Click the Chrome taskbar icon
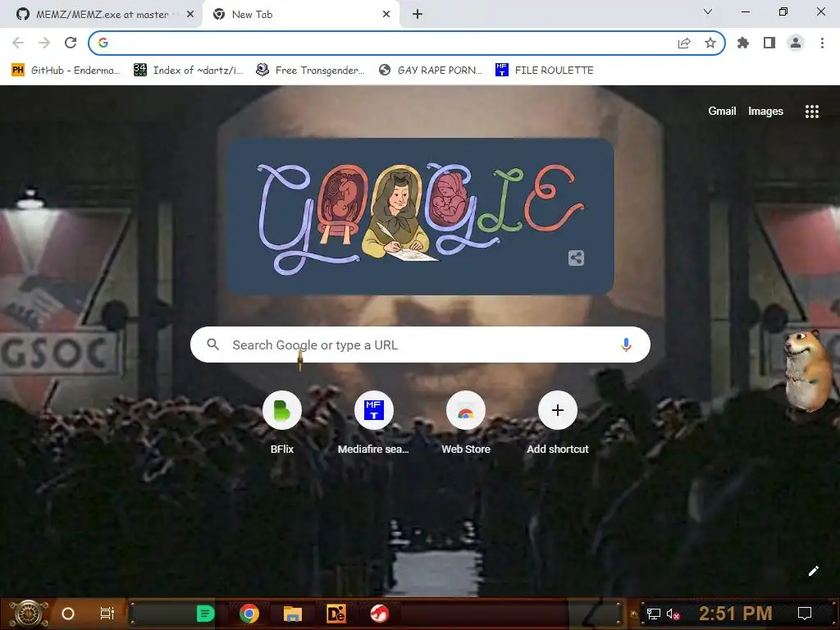 click(249, 614)
